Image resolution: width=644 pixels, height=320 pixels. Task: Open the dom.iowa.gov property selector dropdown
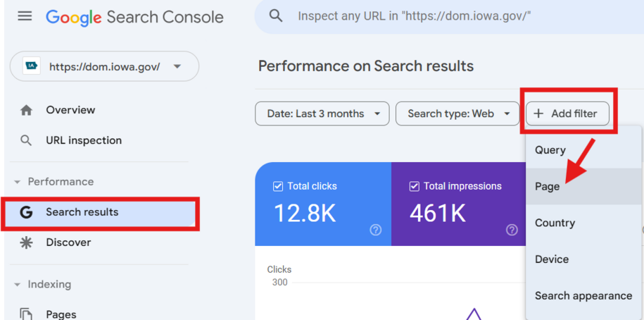tap(104, 66)
